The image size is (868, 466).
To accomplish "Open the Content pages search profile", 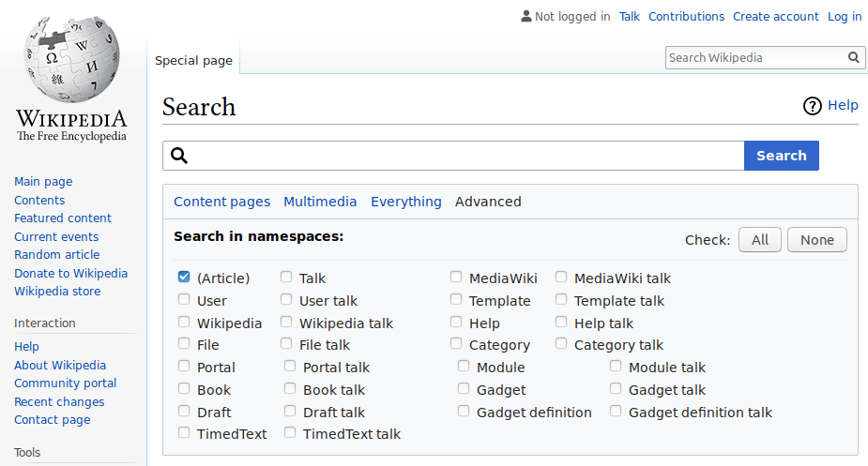I will click(221, 202).
